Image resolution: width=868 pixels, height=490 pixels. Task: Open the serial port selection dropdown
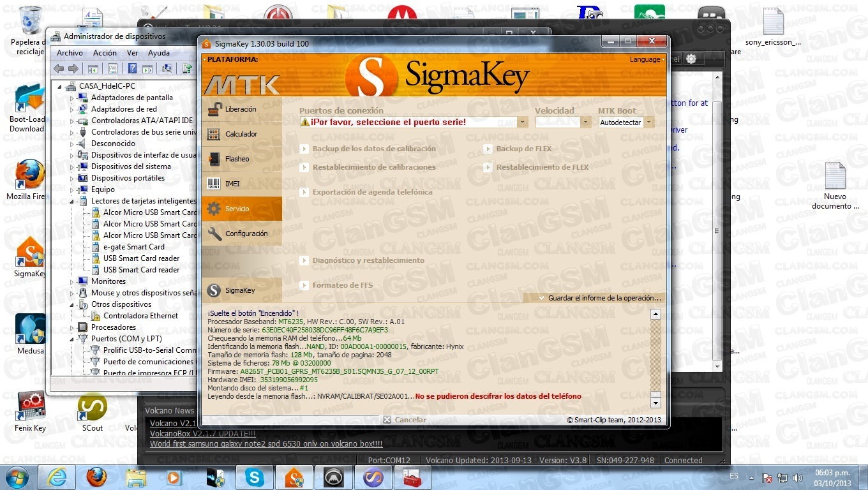[523, 122]
